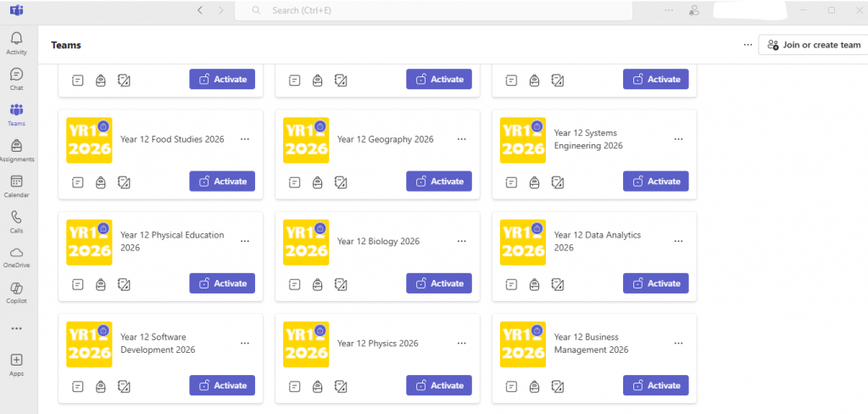
Task: Select the Teams tab in sidebar
Action: [x=16, y=114]
